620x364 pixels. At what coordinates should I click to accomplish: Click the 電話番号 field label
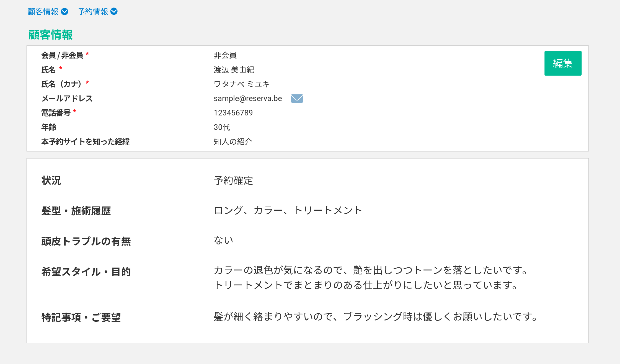tap(56, 113)
